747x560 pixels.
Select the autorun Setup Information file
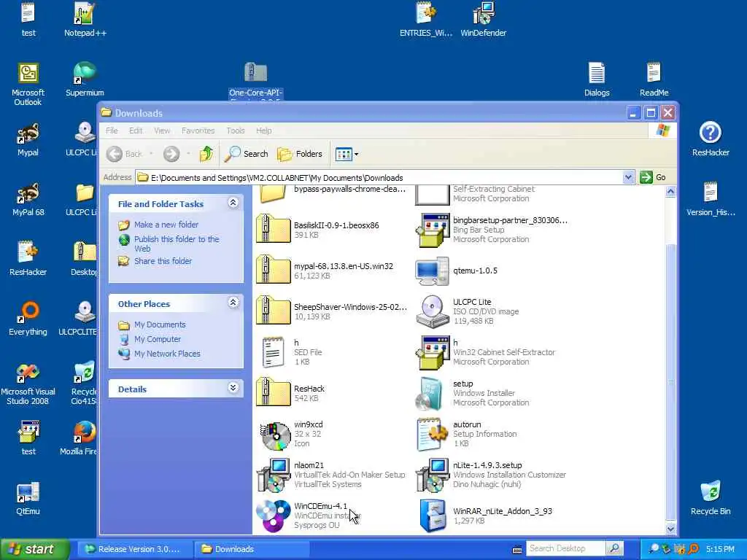coord(467,434)
